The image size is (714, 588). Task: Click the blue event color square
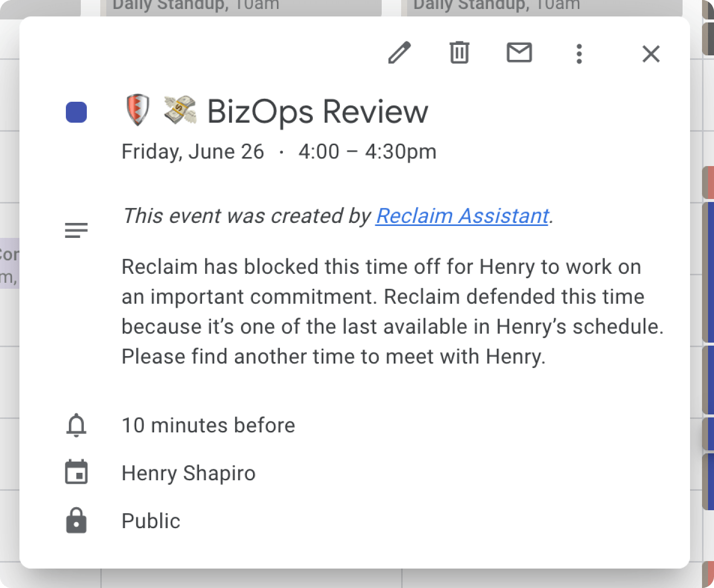[76, 112]
